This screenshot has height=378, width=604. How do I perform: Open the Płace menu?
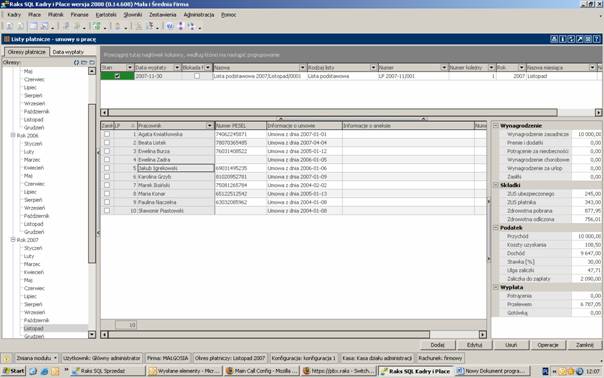pyautogui.click(x=34, y=15)
